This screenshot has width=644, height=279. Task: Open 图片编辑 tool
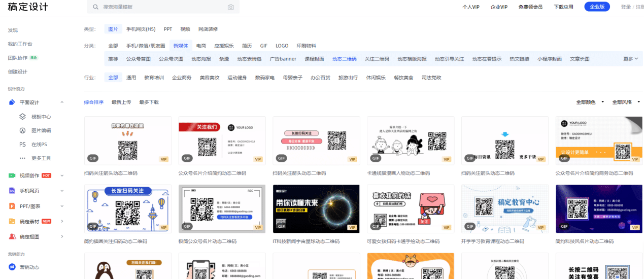tap(41, 130)
